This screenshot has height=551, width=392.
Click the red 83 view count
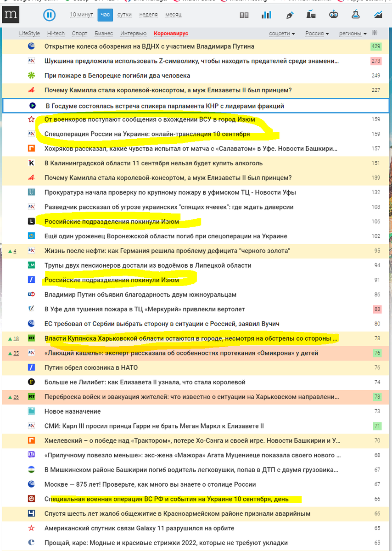pos(377,309)
